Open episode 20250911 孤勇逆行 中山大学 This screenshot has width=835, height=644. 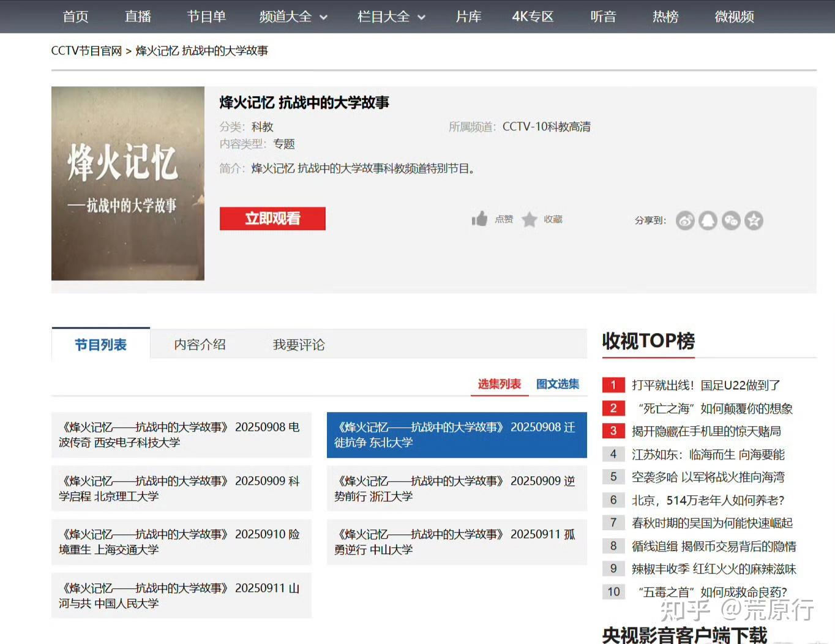point(457,542)
